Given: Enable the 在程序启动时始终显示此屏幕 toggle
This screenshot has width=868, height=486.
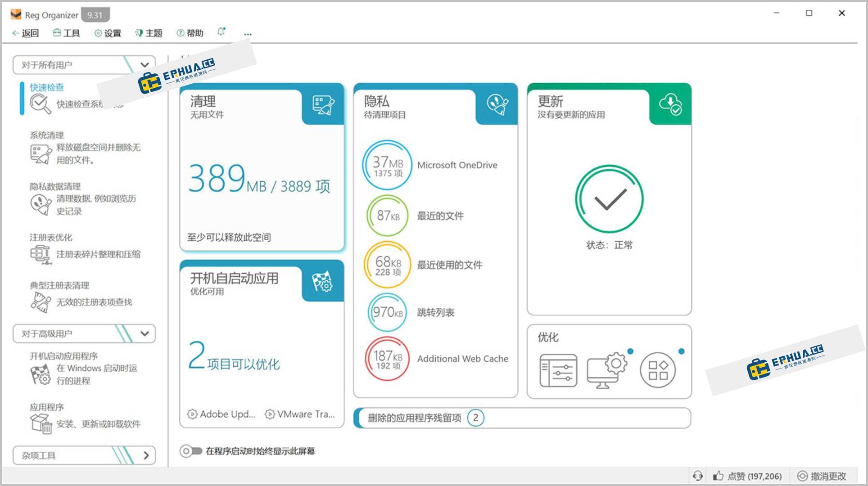Looking at the screenshot, I should tap(191, 450).
